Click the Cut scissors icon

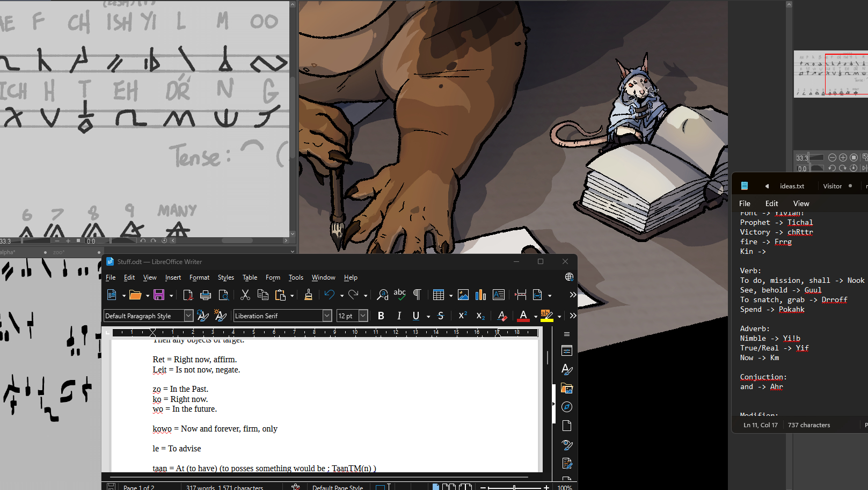(x=245, y=295)
